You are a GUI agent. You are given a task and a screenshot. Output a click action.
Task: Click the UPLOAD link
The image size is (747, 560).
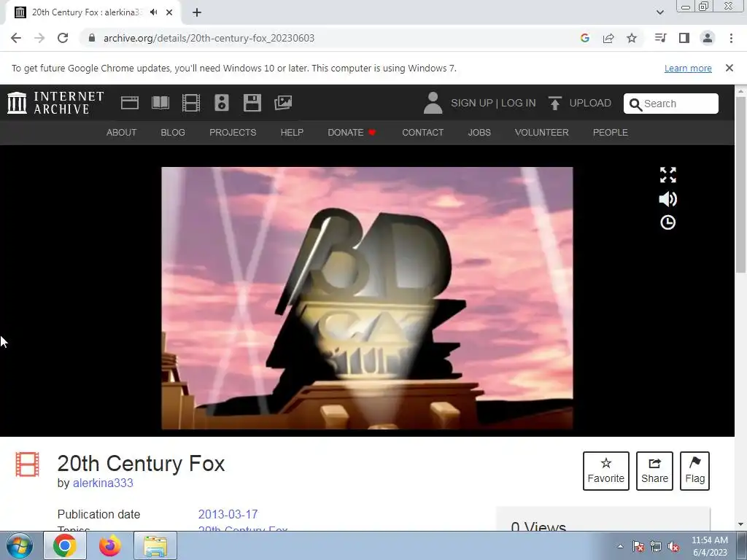(x=590, y=103)
